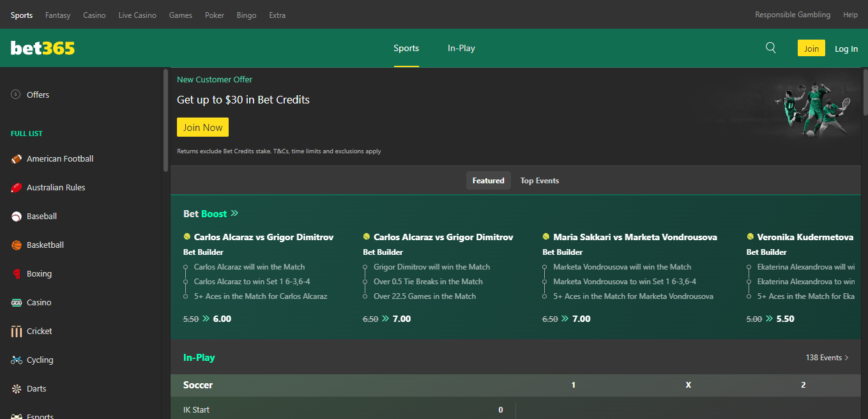Click the Cricket wickets icon
Image resolution: width=868 pixels, height=419 pixels.
point(17,331)
